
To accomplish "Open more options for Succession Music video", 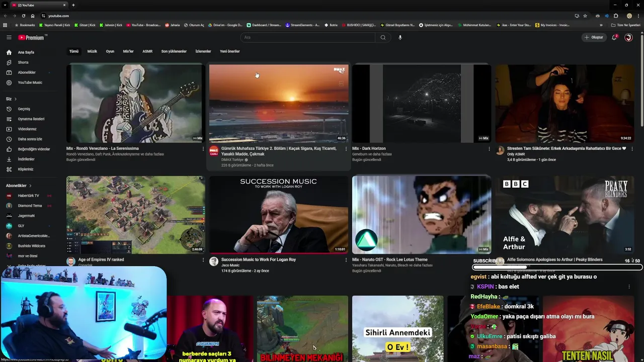I will pyautogui.click(x=346, y=260).
